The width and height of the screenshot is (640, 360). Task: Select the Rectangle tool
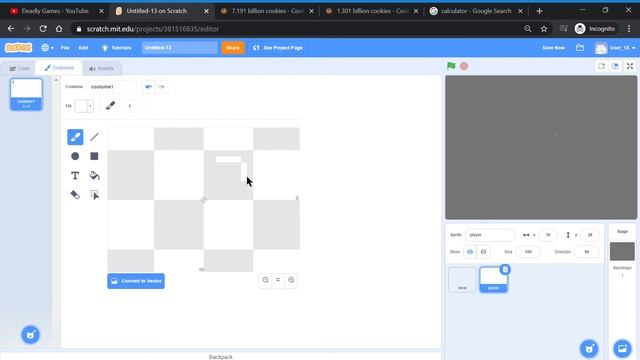(94, 156)
